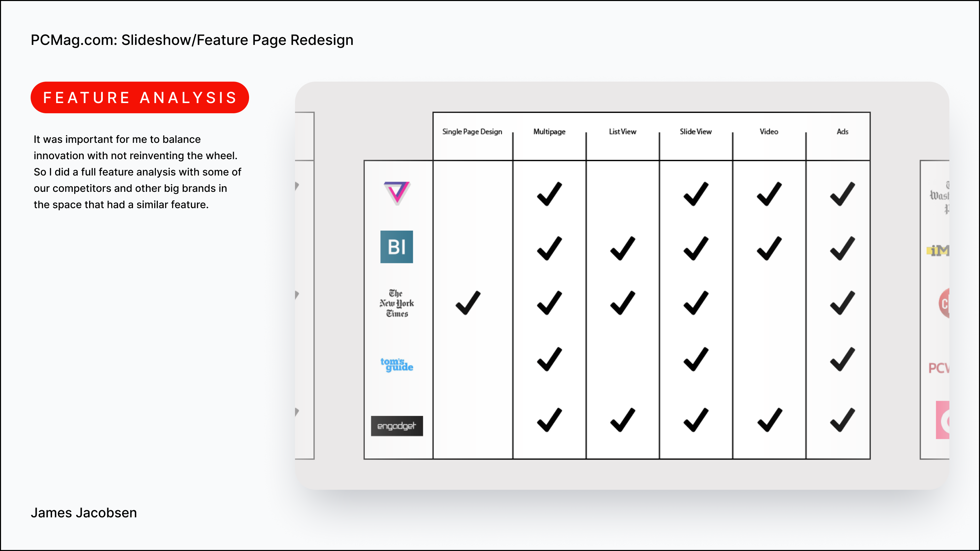Click the PCMag.com Slideshow Redesign title
Screen dimensions: 980x551
coord(192,40)
